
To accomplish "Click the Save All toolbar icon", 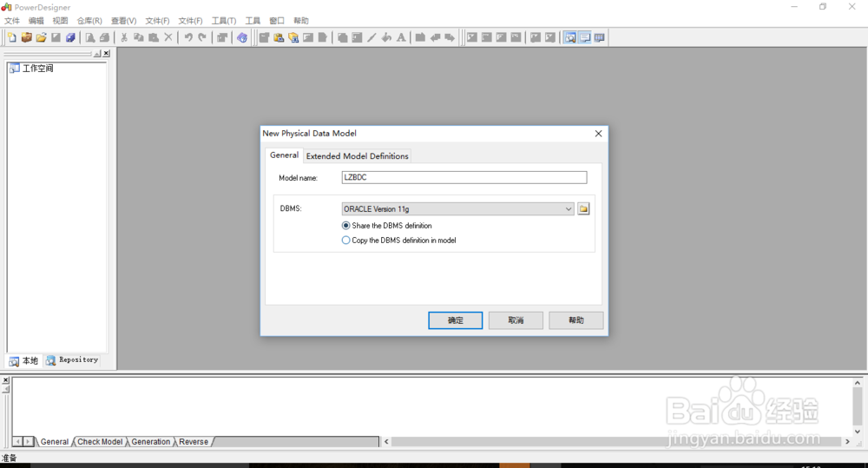I will pyautogui.click(x=70, y=37).
